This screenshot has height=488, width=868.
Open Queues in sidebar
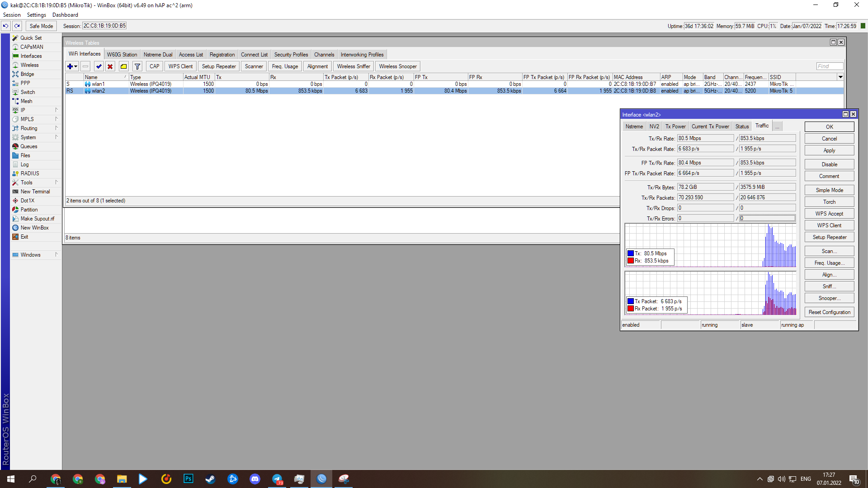[29, 146]
